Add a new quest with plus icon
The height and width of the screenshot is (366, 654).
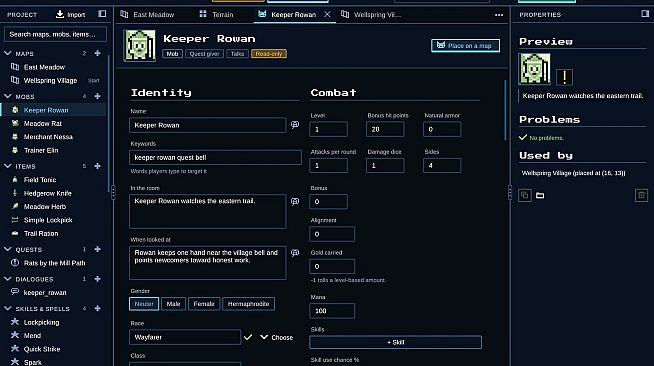98,249
